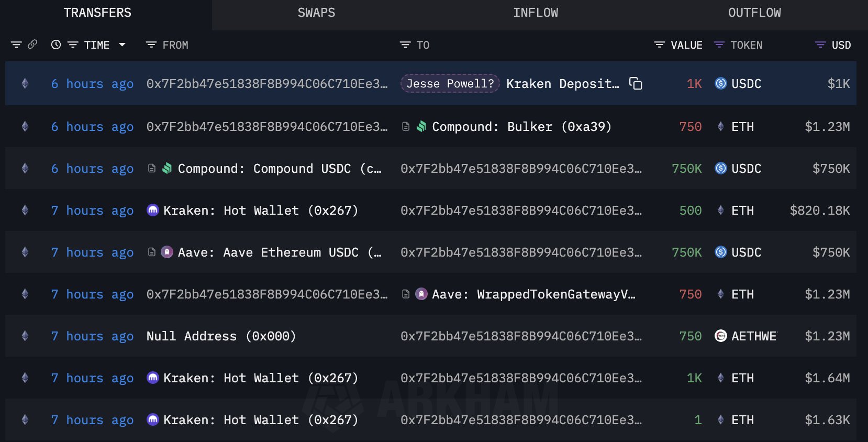Click contract document icon before Compound USDC
The width and height of the screenshot is (868, 442).
tap(152, 169)
